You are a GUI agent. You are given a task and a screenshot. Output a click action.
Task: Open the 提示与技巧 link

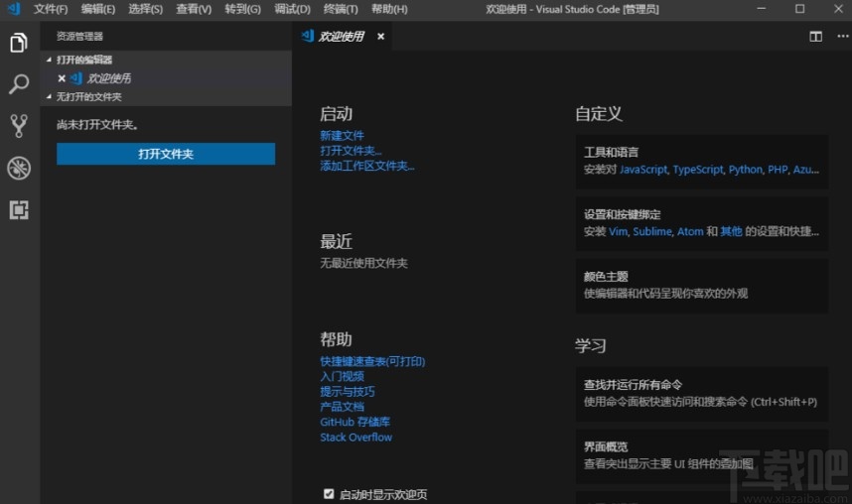[348, 392]
